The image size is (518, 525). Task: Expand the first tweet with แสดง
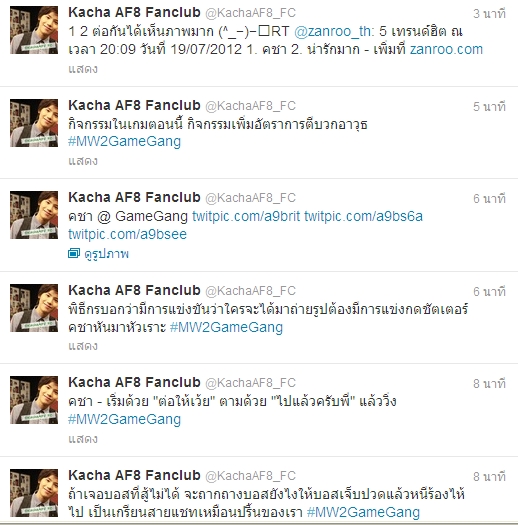tap(83, 69)
